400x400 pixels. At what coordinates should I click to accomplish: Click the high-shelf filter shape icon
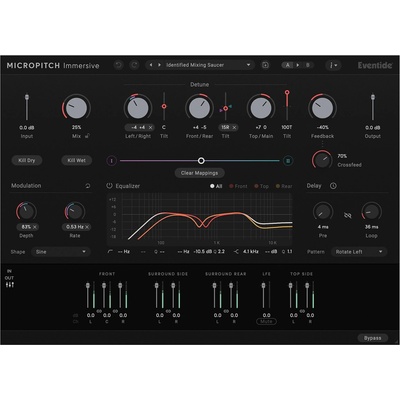tap(236, 252)
